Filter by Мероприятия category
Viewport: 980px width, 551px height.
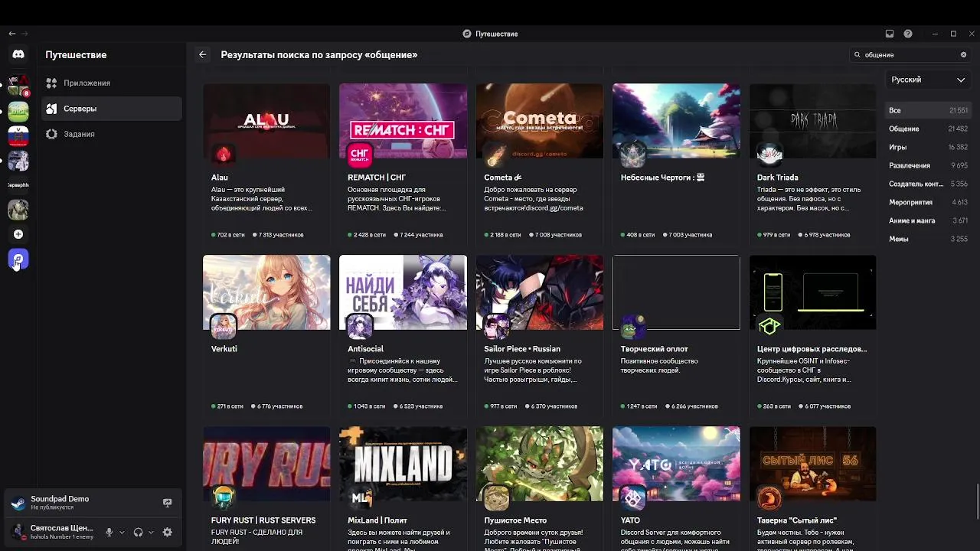click(928, 202)
